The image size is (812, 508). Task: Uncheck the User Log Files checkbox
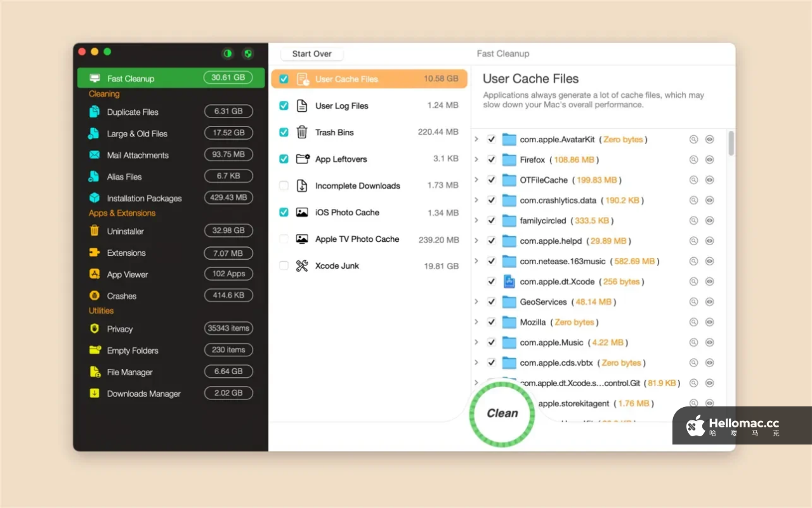tap(284, 105)
